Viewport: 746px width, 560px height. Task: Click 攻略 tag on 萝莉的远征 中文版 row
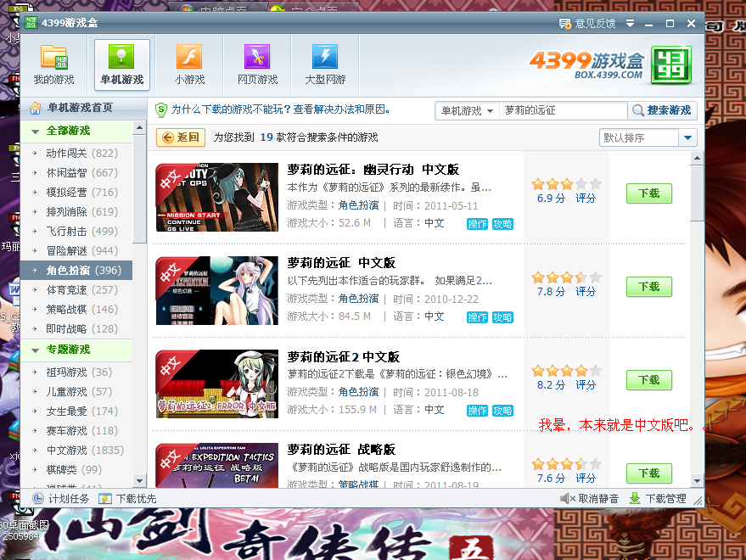(502, 317)
